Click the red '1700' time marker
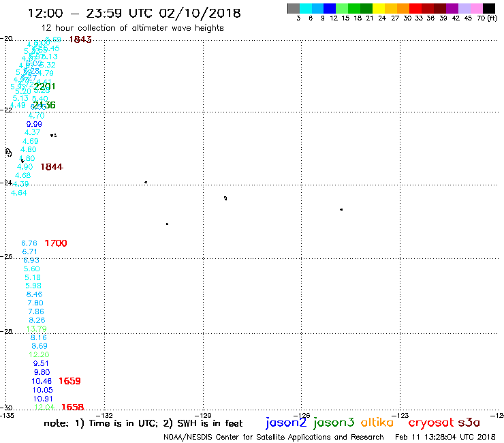The height and width of the screenshot is (443, 504). coord(56,243)
